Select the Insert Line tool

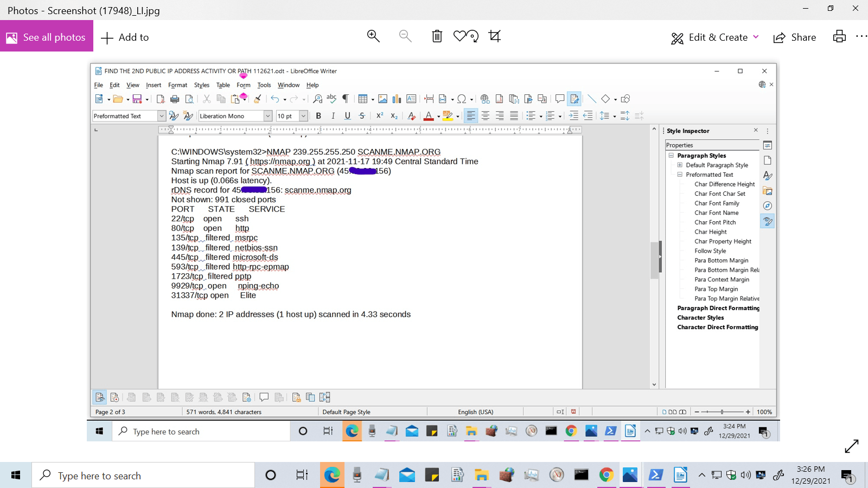(x=592, y=99)
